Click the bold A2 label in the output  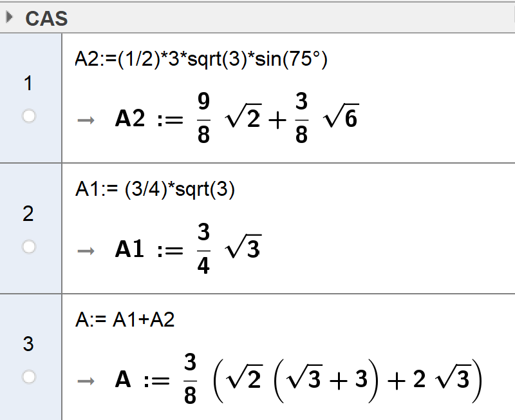130,119
